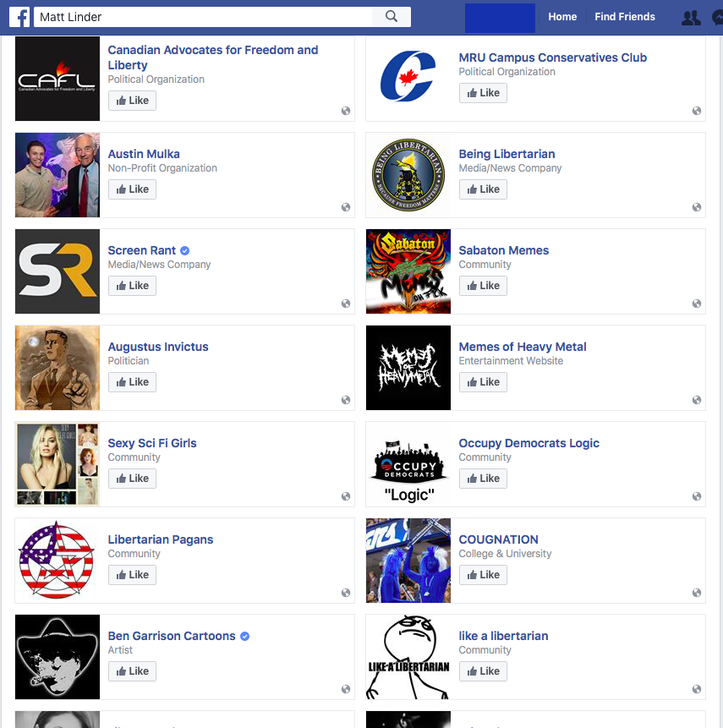Click the Libertarian Pagans pentagram thumbnail
723x728 pixels.
point(58,561)
